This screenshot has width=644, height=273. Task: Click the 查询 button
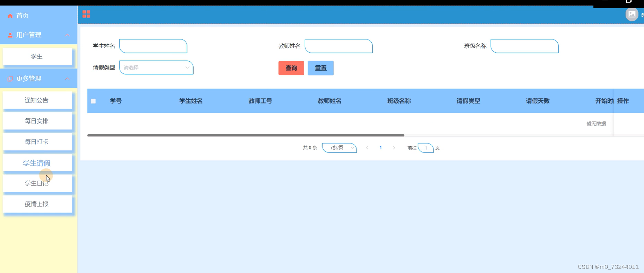pos(291,68)
